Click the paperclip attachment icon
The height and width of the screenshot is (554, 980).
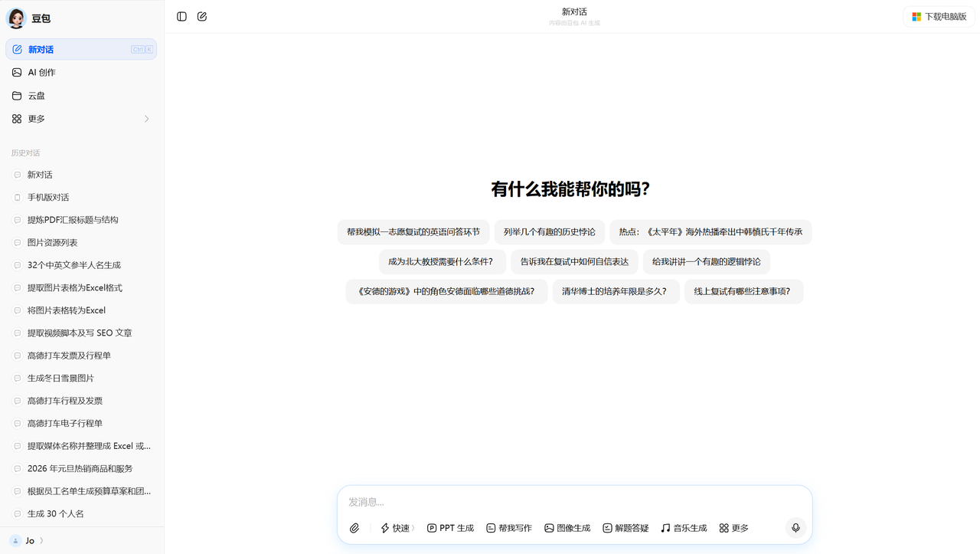pos(354,528)
